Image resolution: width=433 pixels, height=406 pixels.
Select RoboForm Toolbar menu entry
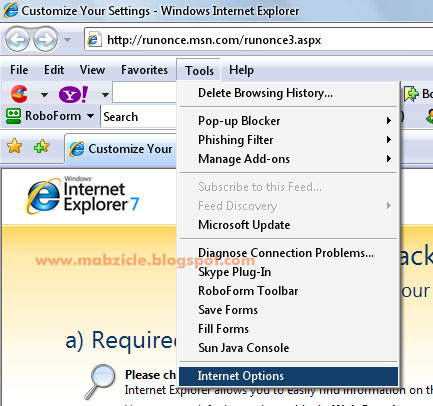pos(288,291)
